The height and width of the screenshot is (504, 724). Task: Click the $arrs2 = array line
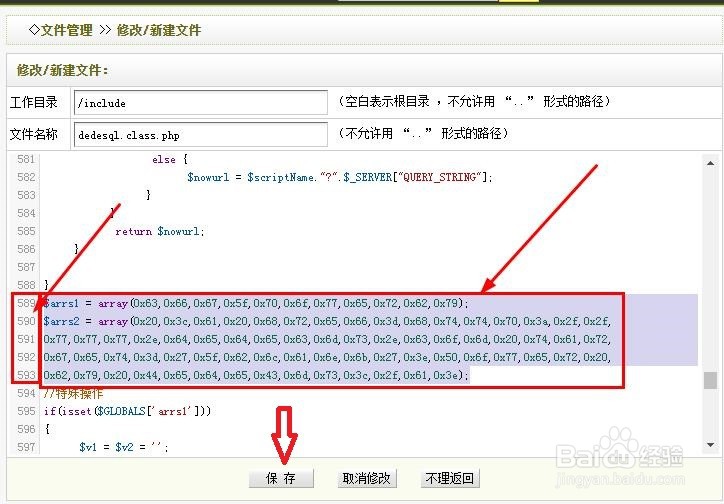click(327, 321)
